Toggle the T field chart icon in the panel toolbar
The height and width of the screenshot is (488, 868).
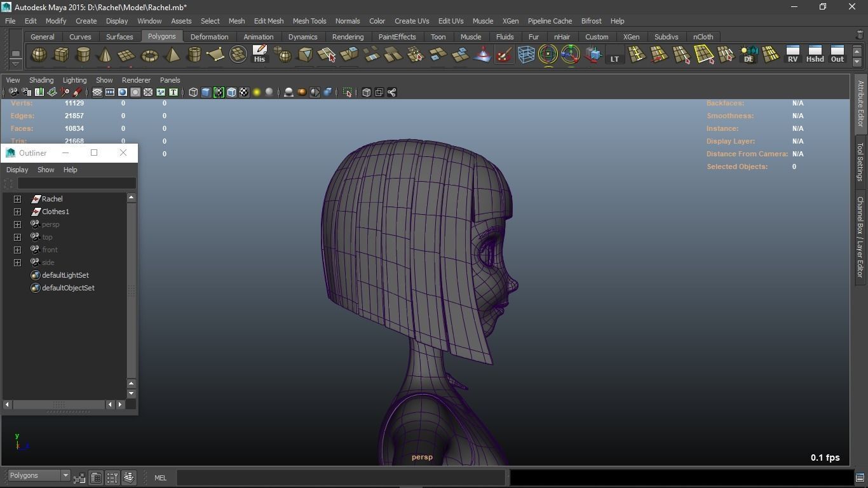[x=173, y=93]
